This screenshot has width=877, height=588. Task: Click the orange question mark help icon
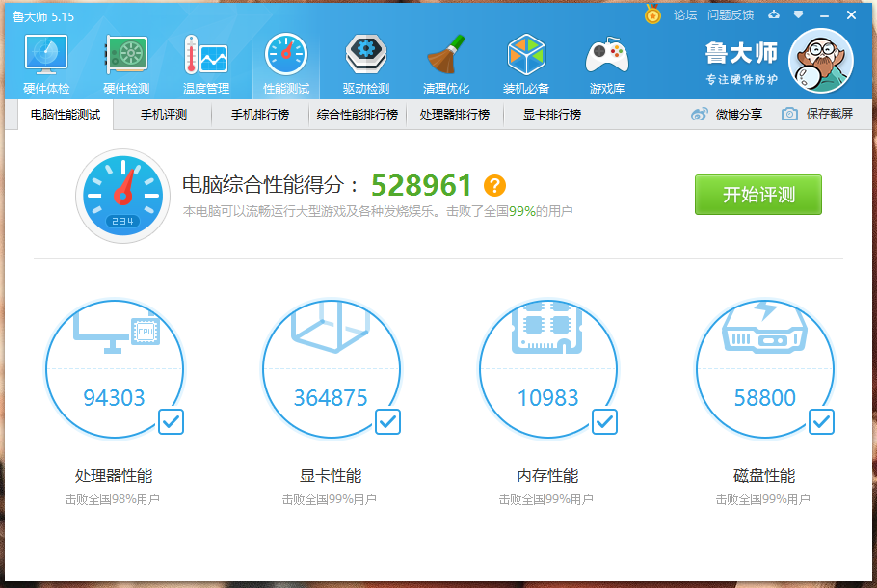pyautogui.click(x=494, y=186)
